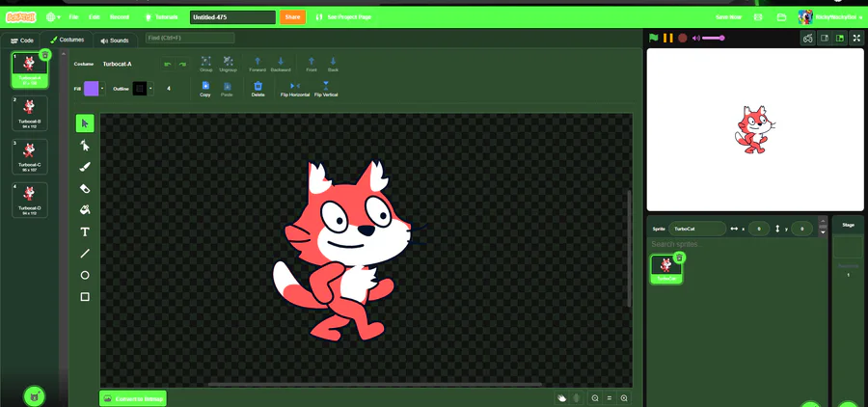This screenshot has width=868, height=407.
Task: Click the Find (Ctrl+F) search box
Action: coord(190,38)
